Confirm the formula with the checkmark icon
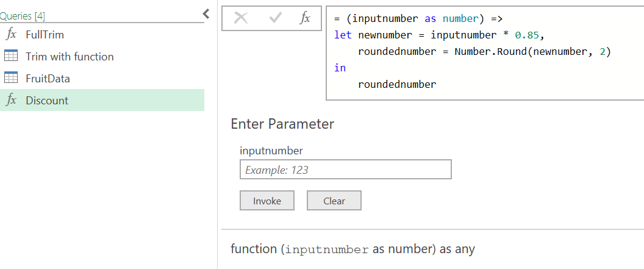Viewport: 644px width, 269px height. (x=275, y=18)
